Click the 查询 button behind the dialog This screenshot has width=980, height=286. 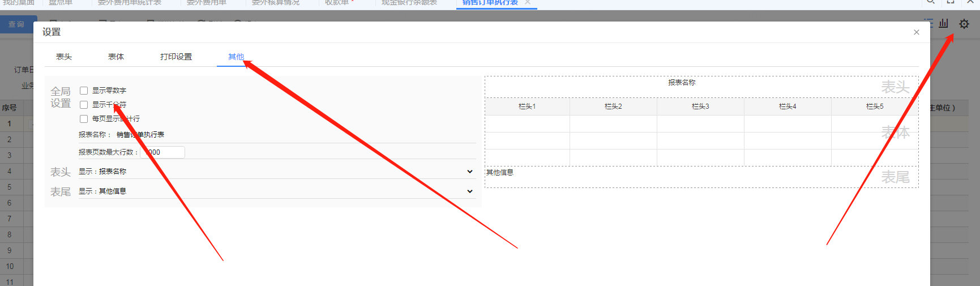coord(16,24)
